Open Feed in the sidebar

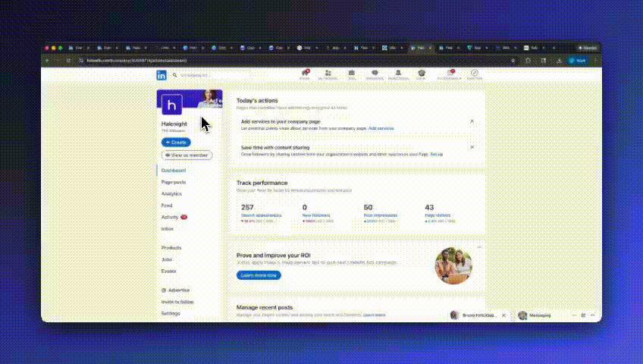coord(167,206)
